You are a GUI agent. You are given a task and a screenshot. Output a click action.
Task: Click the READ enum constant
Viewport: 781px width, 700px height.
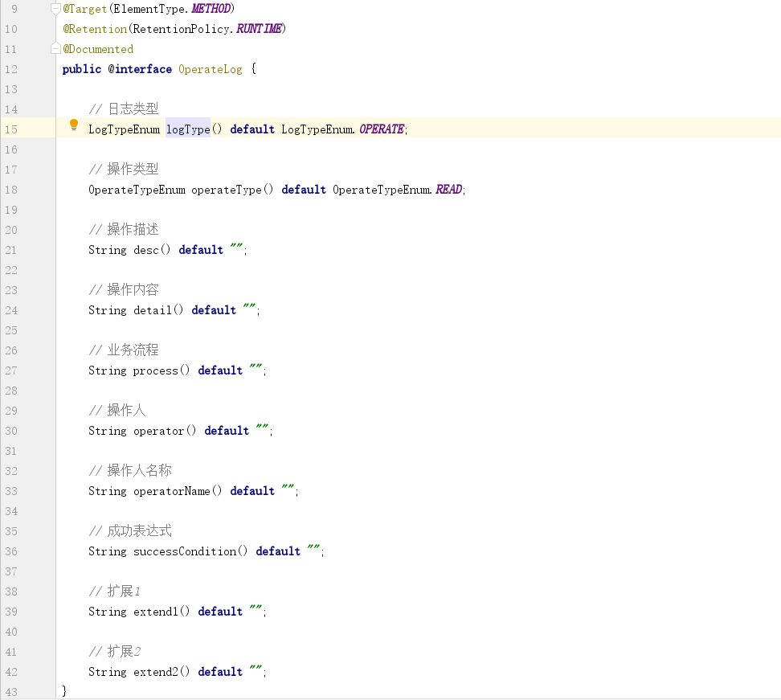pyautogui.click(x=449, y=190)
